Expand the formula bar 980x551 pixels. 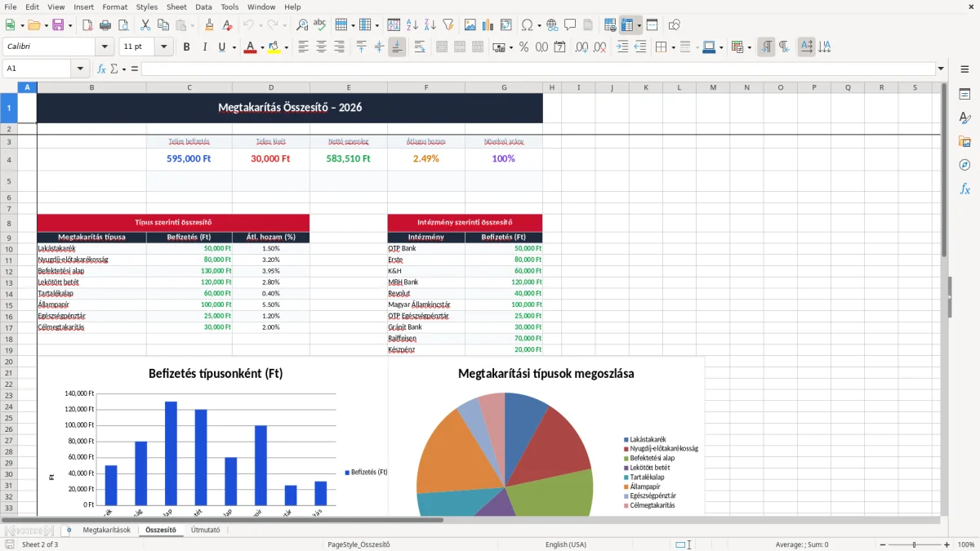(941, 69)
